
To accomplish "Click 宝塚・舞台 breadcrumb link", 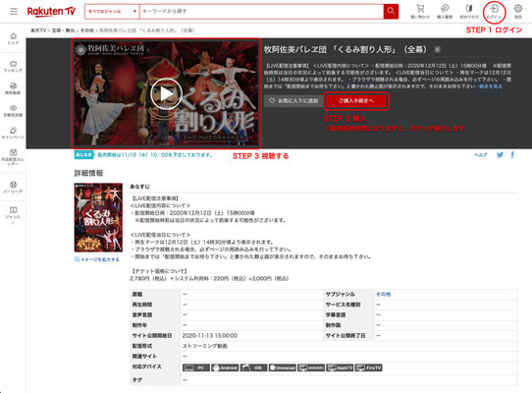I will [63, 30].
